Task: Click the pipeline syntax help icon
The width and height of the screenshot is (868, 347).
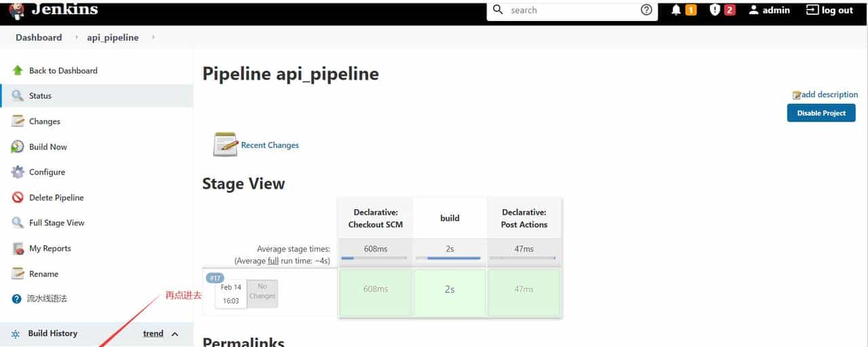Action: tap(17, 299)
